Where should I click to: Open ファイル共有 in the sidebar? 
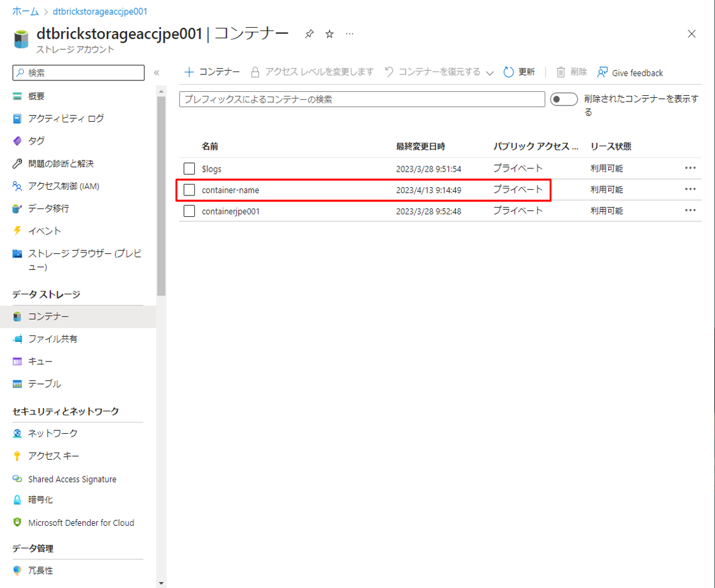(x=52, y=339)
